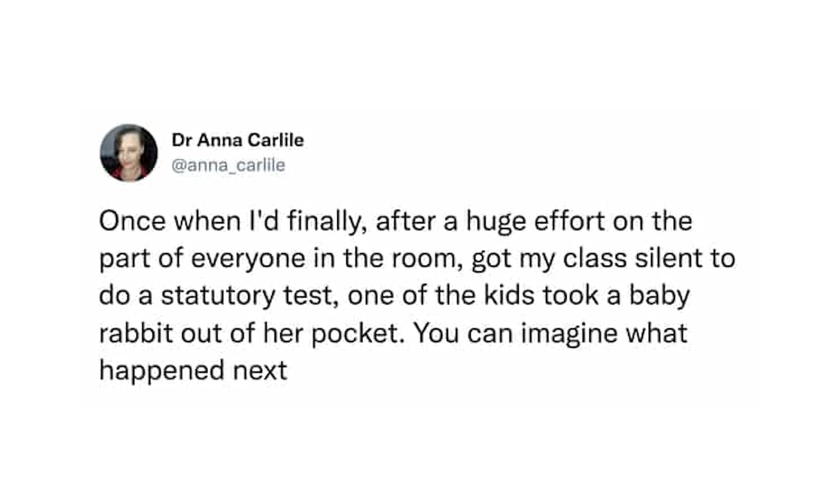Click the tweet's first line starting 'Once when'

395,220
